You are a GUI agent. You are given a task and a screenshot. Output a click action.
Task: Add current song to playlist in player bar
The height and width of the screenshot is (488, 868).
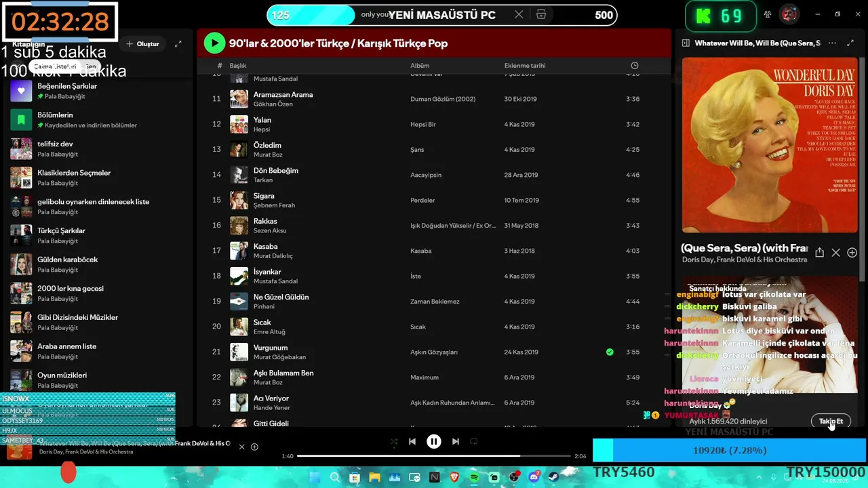[255, 447]
